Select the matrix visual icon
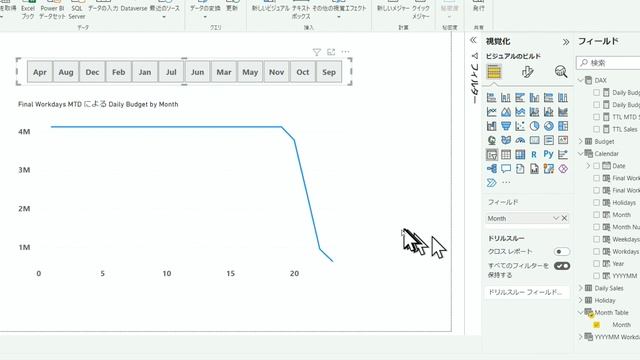Screen dimensions: 640x360 point(520,155)
